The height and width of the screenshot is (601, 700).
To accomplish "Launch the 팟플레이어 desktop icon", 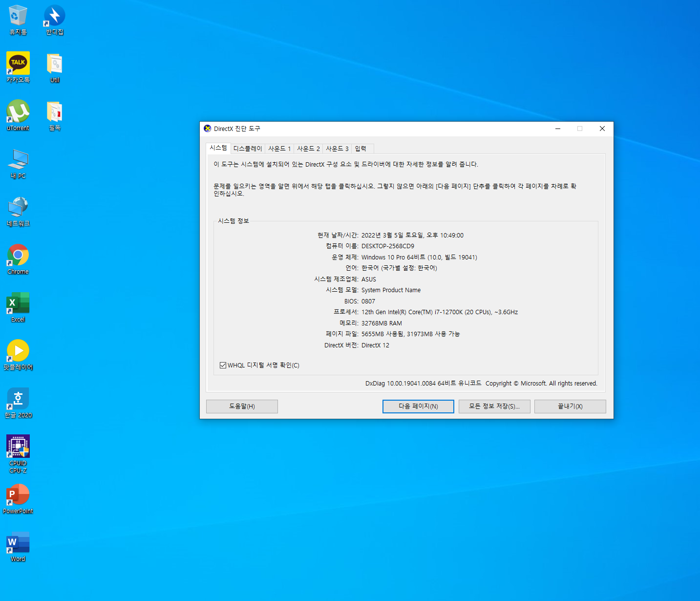I will point(18,355).
